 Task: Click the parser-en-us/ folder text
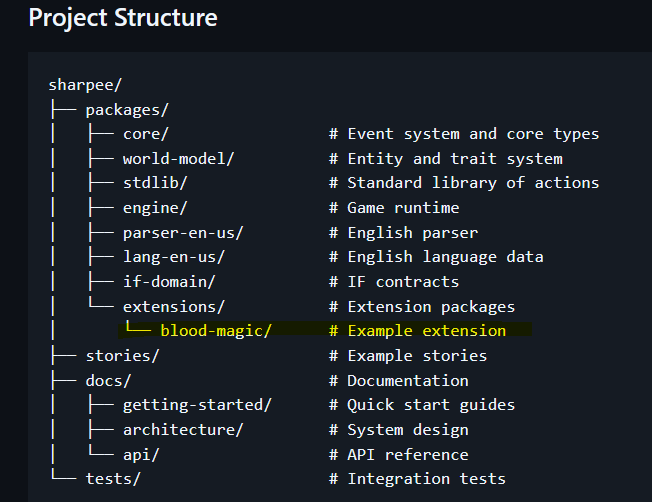point(183,233)
